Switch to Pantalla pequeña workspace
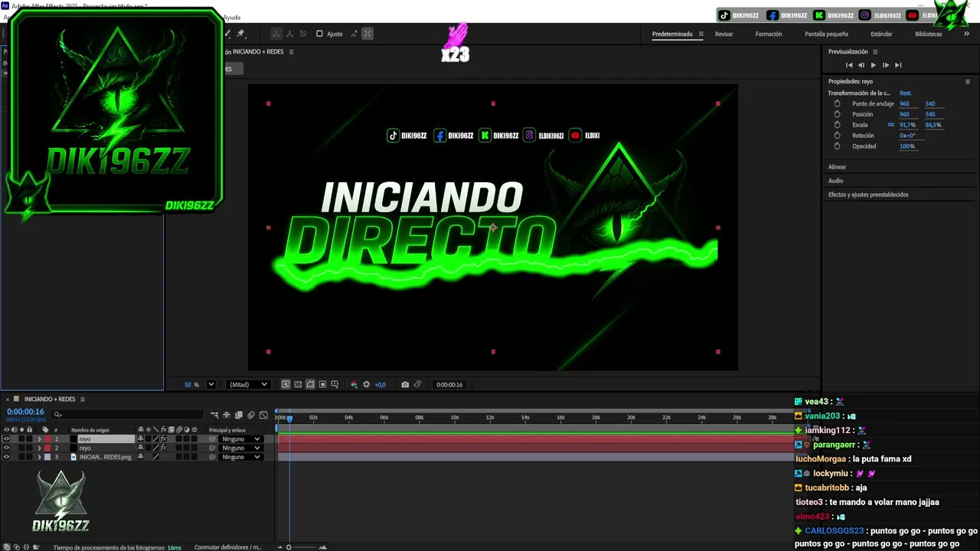Viewport: 980px width, 551px height. [826, 34]
